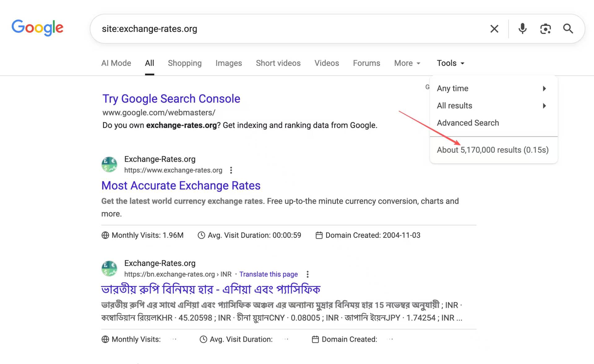Click Avg. Visit Duration 00:00:59 clock icon
The width and height of the screenshot is (594, 364).
[x=201, y=235]
